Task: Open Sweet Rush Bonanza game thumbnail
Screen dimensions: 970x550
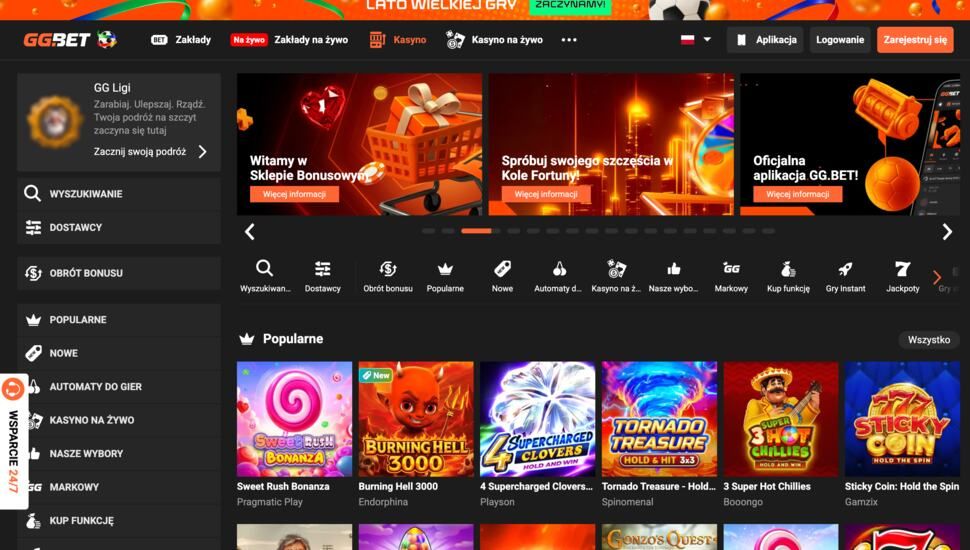Action: pyautogui.click(x=294, y=419)
